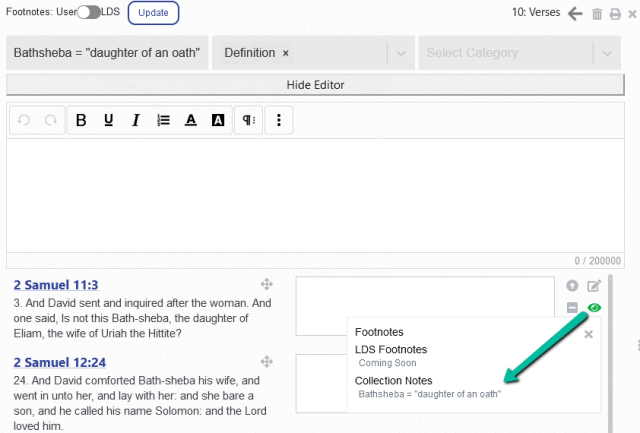Viewport: 640px width, 433px height.
Task: Click the back arrow icon
Action: [574, 13]
